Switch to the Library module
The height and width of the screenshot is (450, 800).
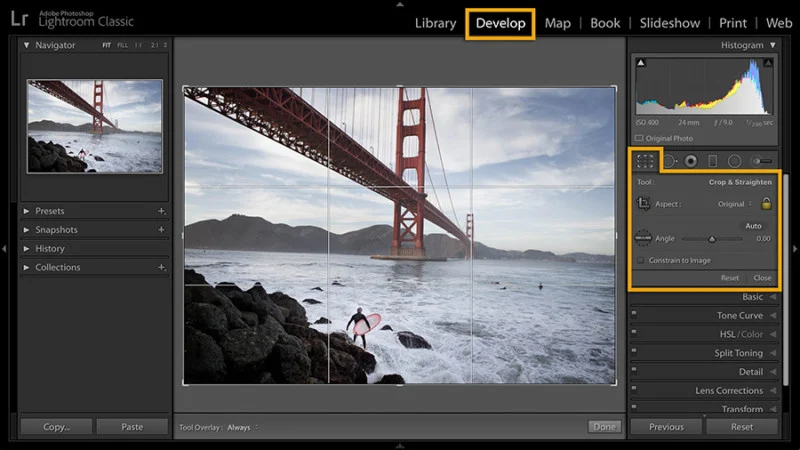pyautogui.click(x=435, y=23)
